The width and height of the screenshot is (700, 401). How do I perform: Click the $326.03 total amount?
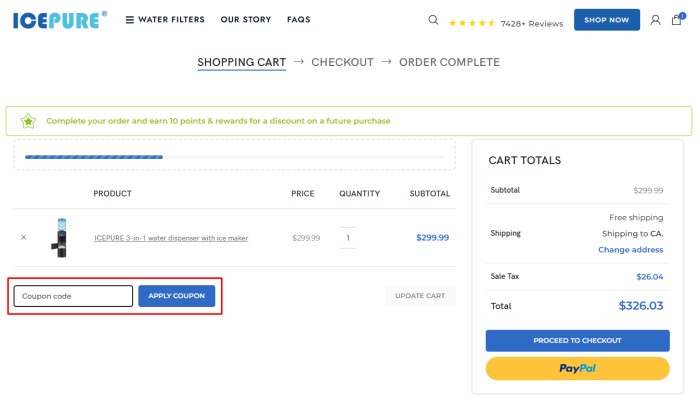(641, 306)
